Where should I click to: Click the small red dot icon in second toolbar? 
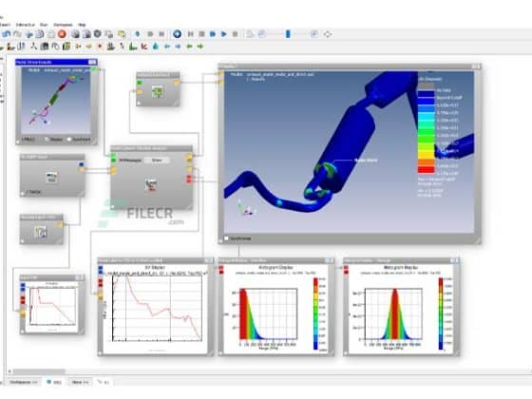point(100,47)
